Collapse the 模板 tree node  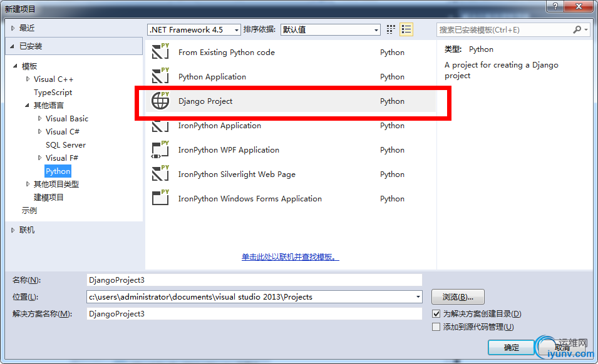(15, 66)
